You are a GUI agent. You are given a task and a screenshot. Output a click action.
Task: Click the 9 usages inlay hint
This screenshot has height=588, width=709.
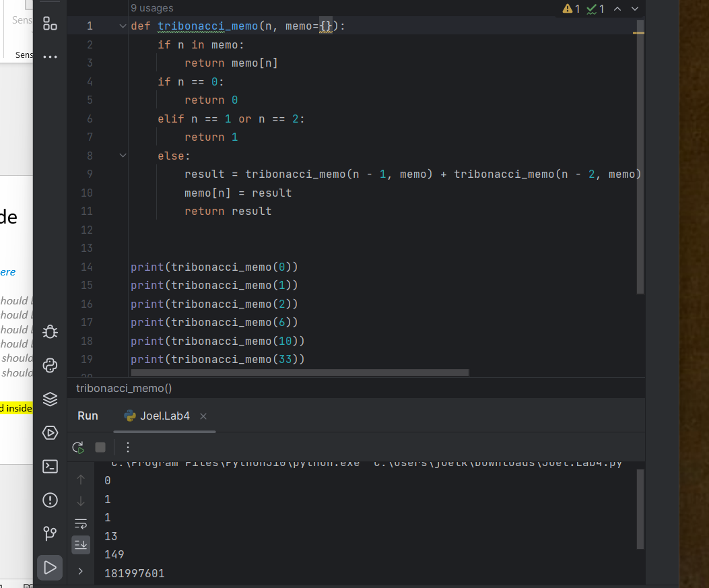point(152,8)
